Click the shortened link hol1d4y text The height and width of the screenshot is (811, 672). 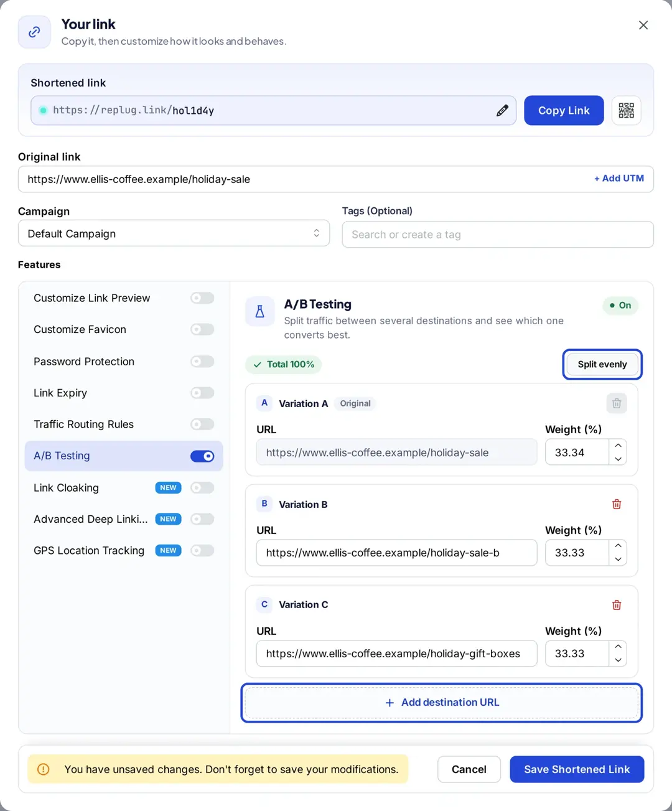click(x=194, y=111)
